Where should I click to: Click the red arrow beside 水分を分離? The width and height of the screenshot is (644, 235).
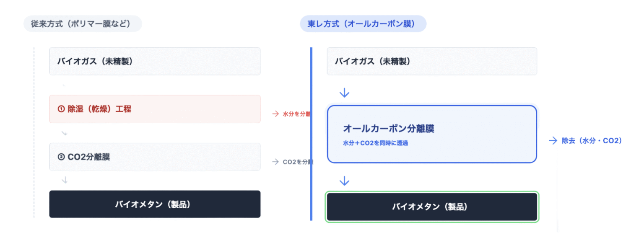click(x=275, y=114)
